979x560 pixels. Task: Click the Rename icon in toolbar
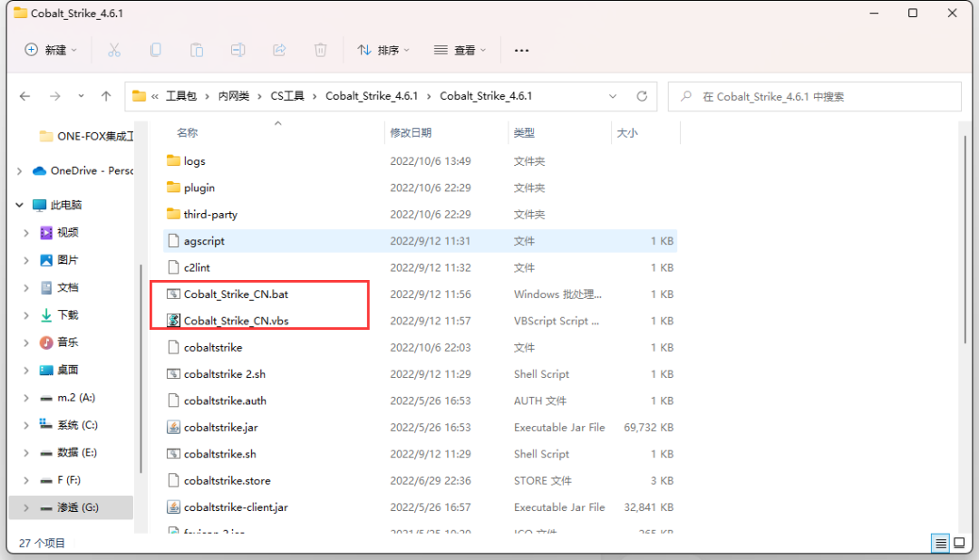237,50
